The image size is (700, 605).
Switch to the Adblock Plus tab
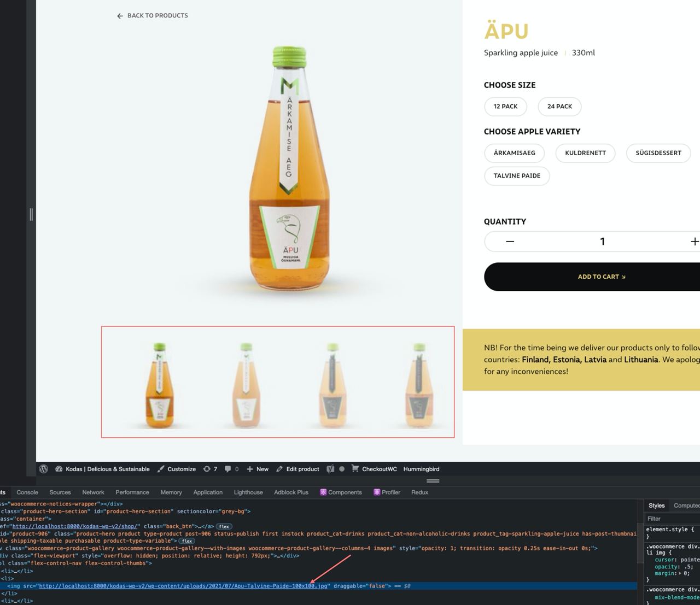tap(291, 492)
